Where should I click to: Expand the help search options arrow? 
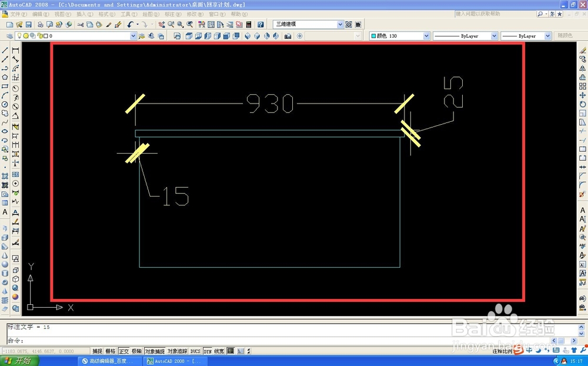tap(546, 14)
